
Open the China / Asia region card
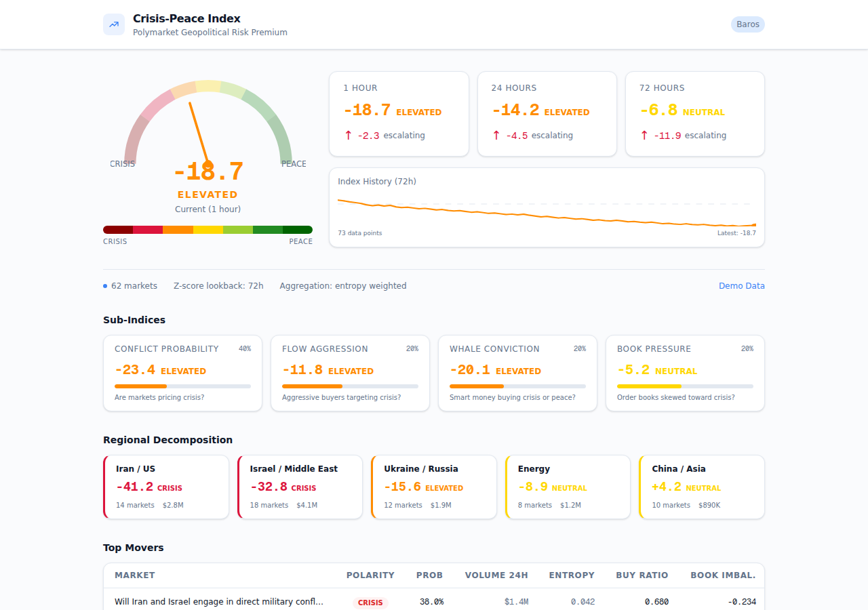click(x=702, y=487)
